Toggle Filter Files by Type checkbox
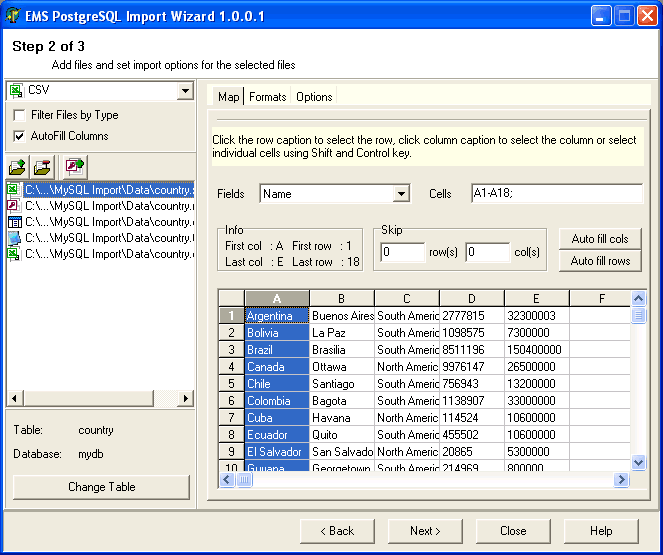Screen dimensions: 663x555 (19, 115)
